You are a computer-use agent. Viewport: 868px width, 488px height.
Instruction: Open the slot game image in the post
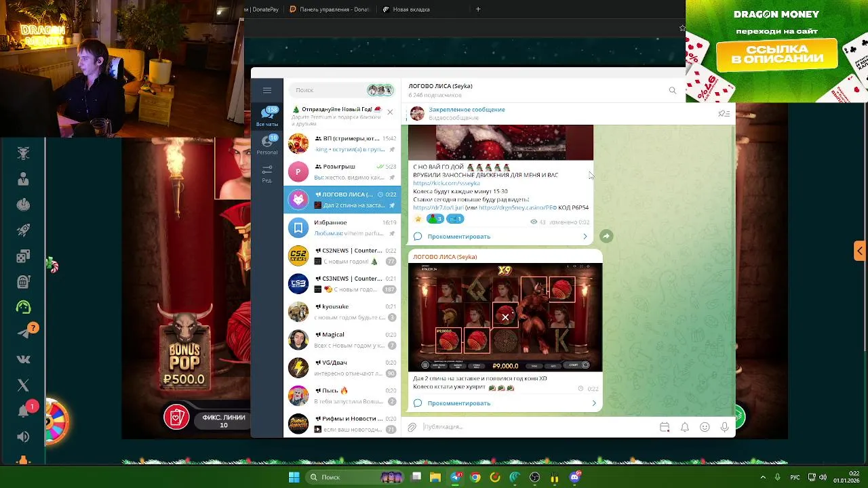[505, 317]
